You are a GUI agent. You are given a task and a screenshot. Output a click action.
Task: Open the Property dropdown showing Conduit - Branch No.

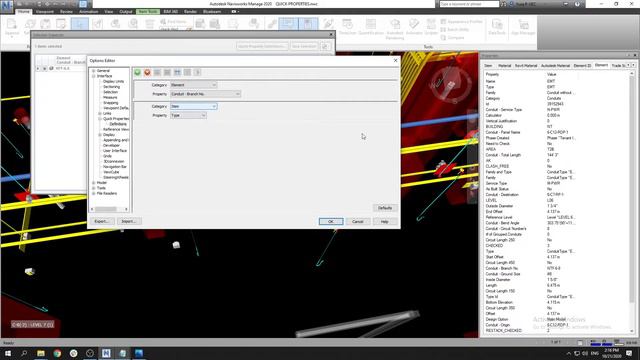click(205, 94)
